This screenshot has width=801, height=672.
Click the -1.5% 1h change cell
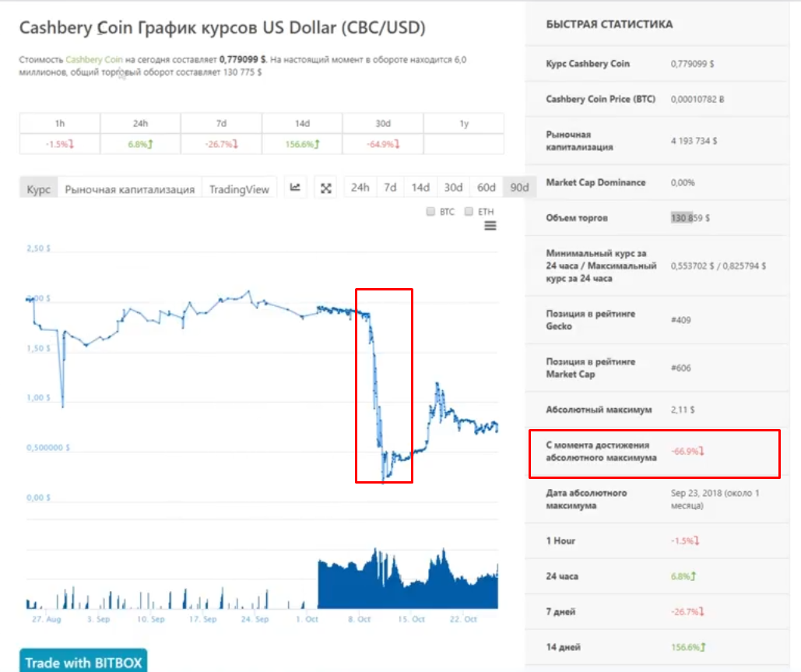60,144
